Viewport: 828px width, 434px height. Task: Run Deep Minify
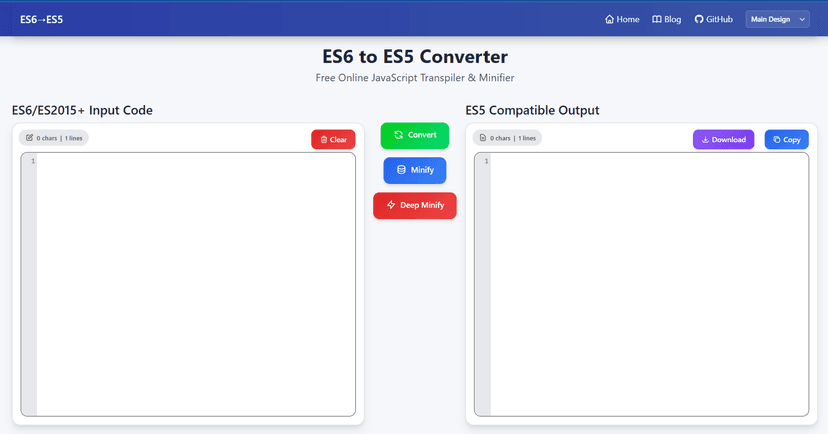pos(415,205)
